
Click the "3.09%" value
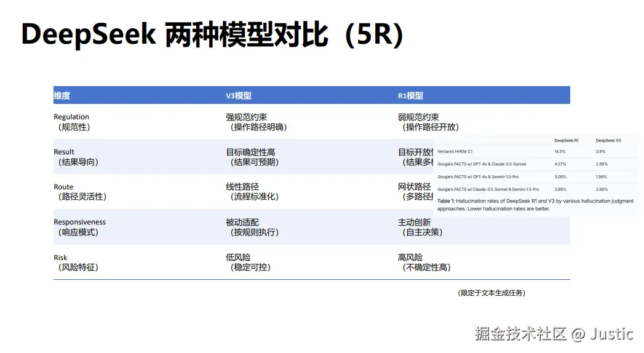(560, 177)
